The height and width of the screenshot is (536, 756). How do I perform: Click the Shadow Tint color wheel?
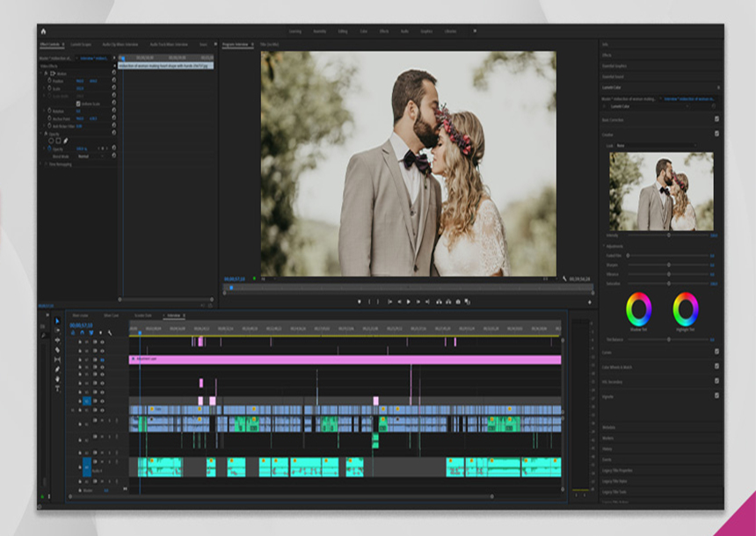pos(639,308)
